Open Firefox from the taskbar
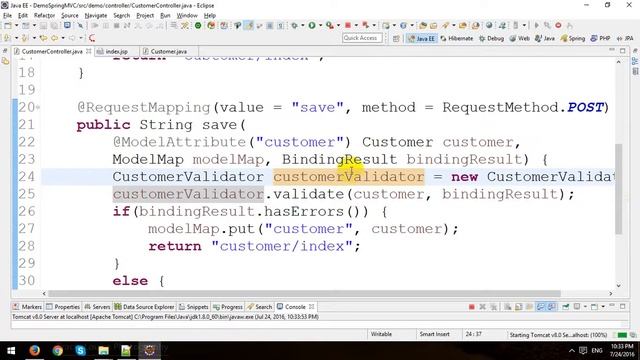This screenshot has width=640, height=360. pos(34,350)
